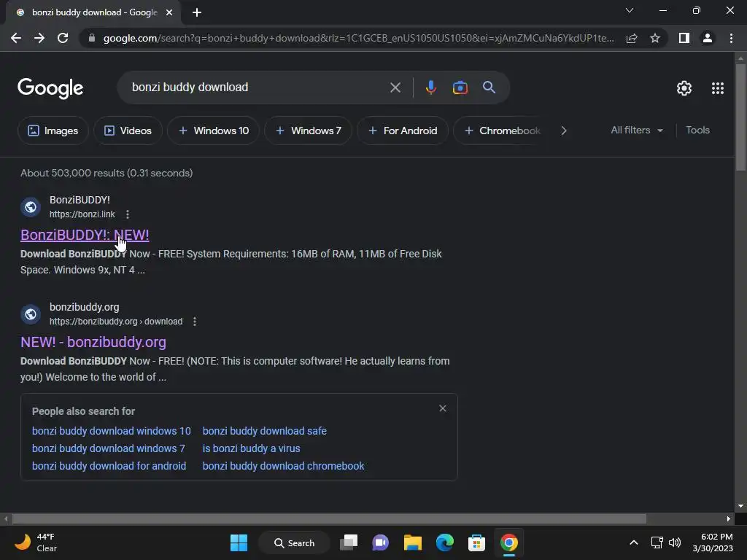Open the Chrome three-dot menu
The width and height of the screenshot is (747, 560).
(731, 38)
